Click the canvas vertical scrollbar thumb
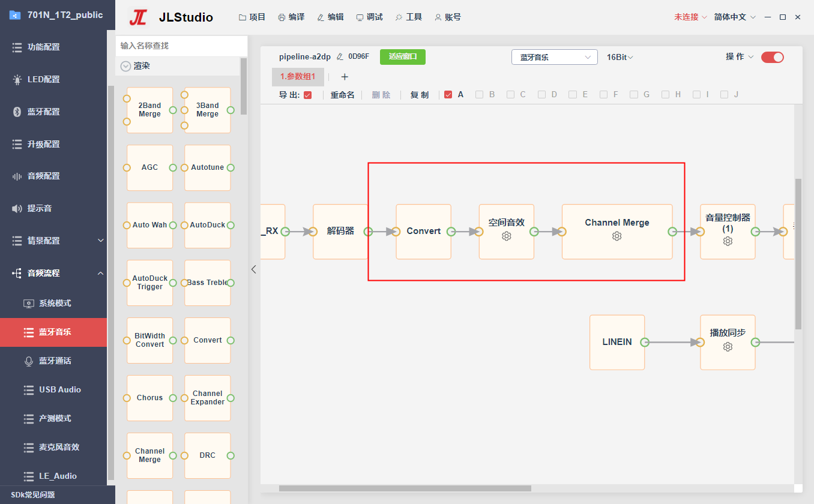The width and height of the screenshot is (814, 504). pos(798,254)
